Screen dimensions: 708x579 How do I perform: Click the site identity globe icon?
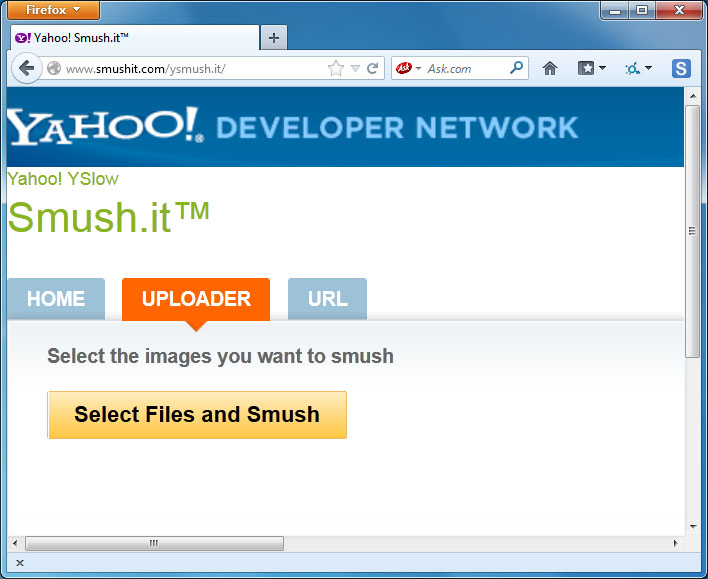(54, 68)
